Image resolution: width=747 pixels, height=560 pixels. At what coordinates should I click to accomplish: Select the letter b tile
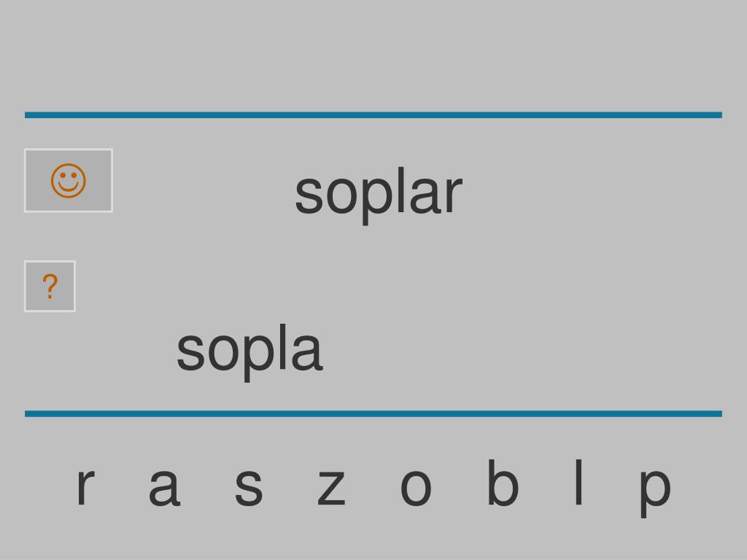pos(503,482)
